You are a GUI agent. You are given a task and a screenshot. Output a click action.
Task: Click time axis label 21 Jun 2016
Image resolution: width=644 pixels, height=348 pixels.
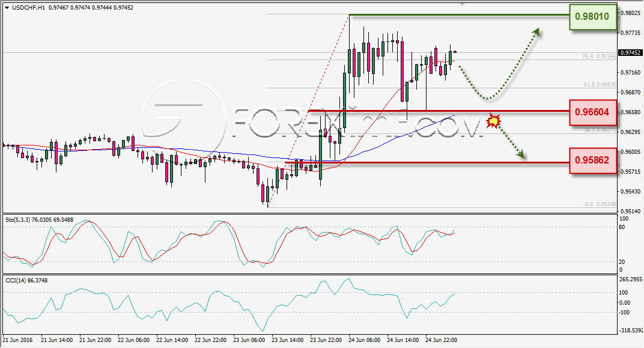17,340
